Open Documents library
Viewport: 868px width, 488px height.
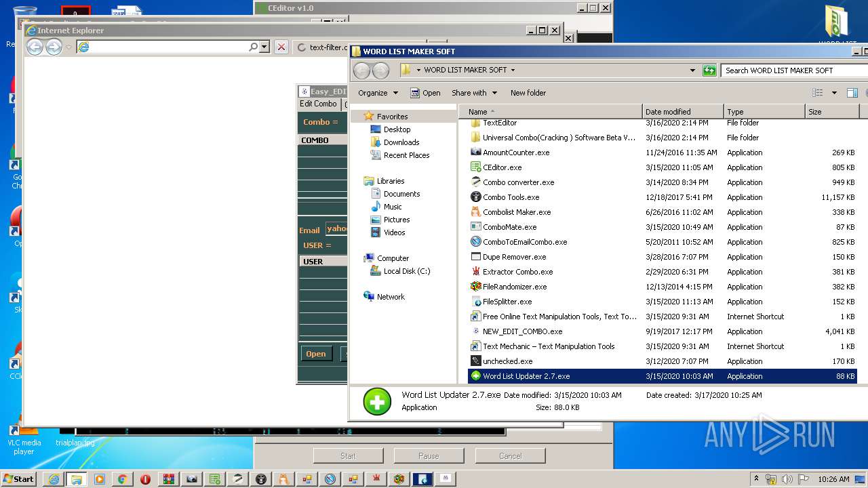(401, 194)
